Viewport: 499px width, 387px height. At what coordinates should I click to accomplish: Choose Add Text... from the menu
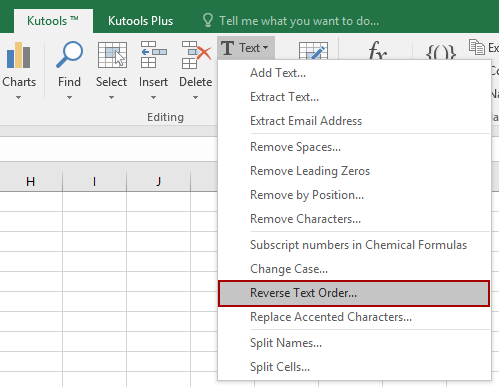pos(354,73)
